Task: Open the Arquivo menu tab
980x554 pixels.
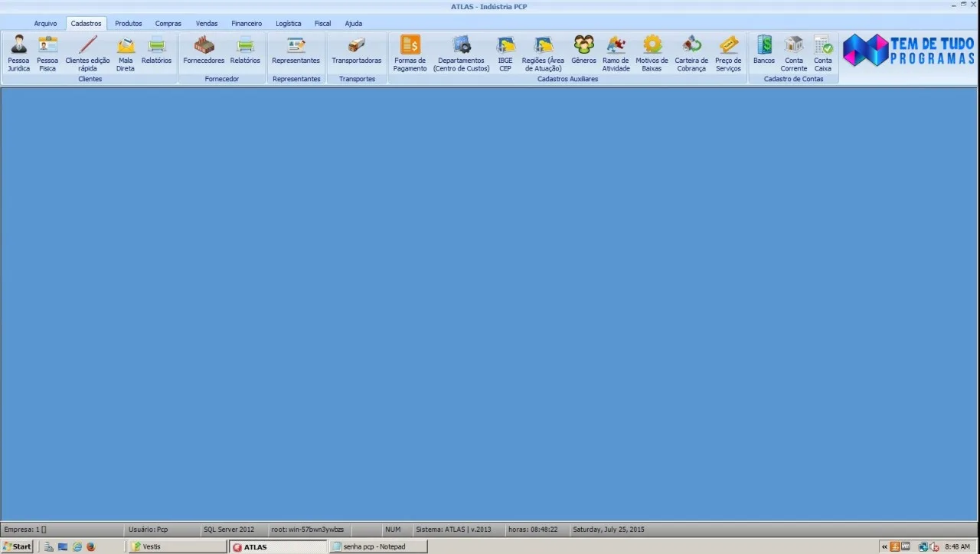Action: coord(45,24)
